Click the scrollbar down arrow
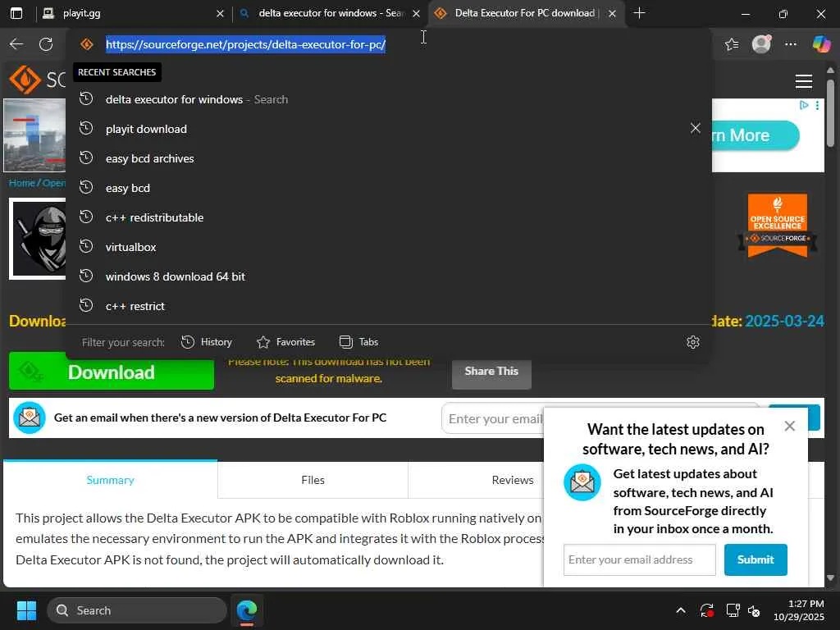Viewport: 840px width, 630px height. 830,578
